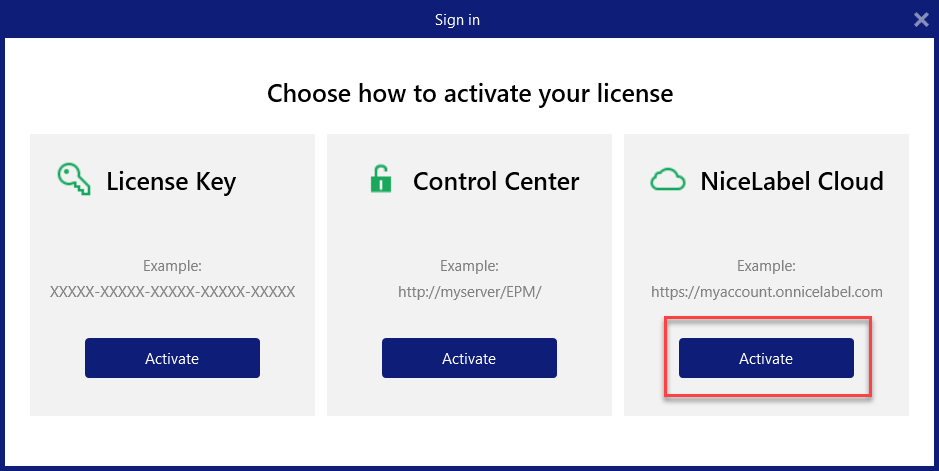Click the License Key heading text
This screenshot has height=471, width=939.
pos(171,181)
